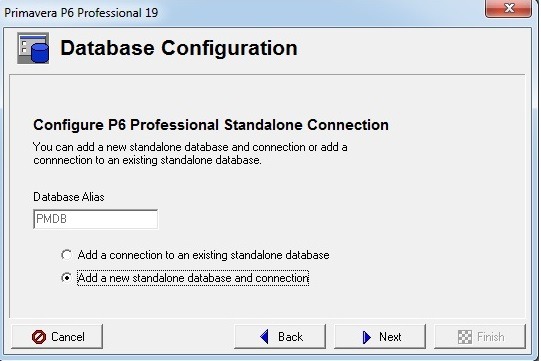
Task: Cancel the database configuration wizard
Action: click(x=57, y=336)
